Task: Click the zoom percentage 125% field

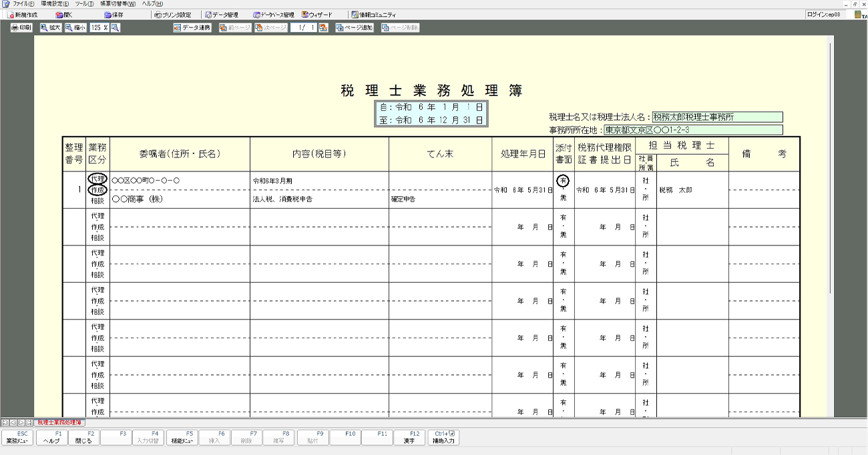Action: [99, 28]
